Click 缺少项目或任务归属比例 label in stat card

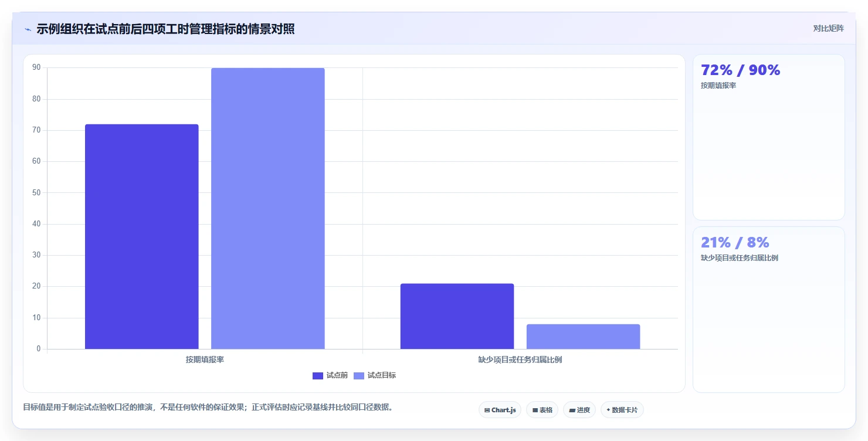pos(740,258)
